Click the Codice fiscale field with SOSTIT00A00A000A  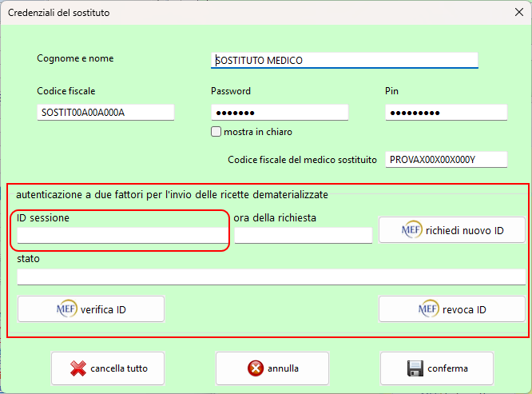pyautogui.click(x=105, y=113)
